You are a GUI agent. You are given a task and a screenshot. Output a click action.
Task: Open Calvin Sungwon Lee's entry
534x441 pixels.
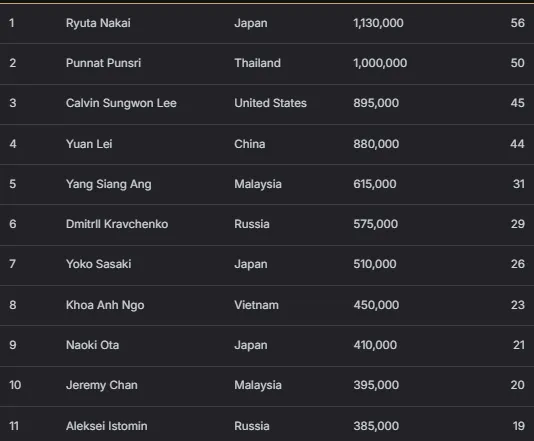(x=121, y=103)
